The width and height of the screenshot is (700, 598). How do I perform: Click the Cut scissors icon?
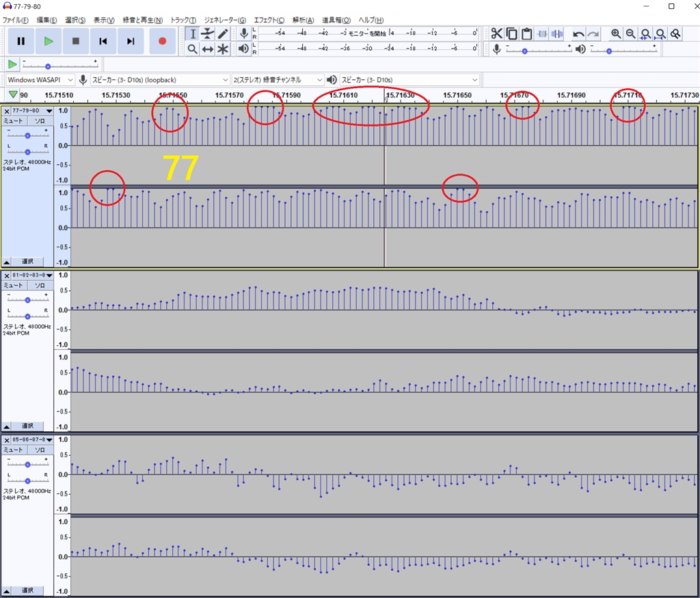pos(496,33)
